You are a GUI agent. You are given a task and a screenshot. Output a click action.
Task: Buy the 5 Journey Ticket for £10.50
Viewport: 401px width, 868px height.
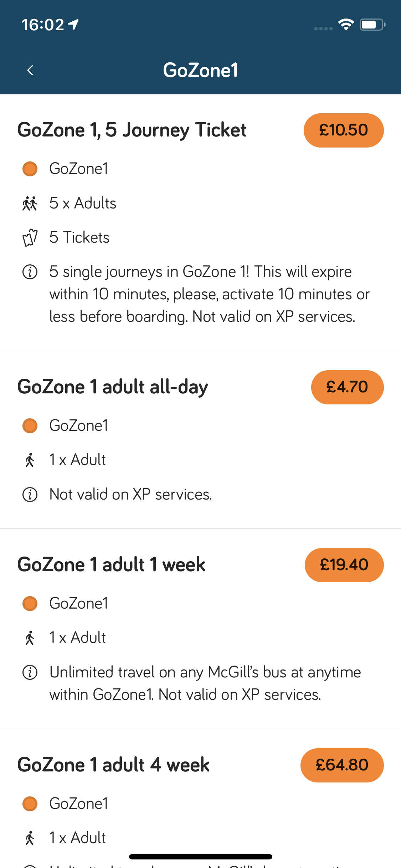(x=343, y=130)
